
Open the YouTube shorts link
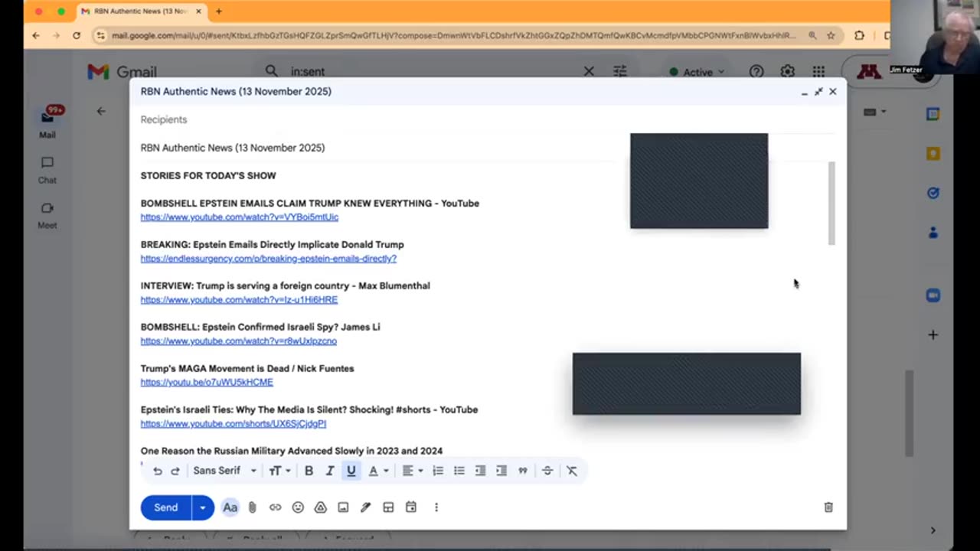[x=234, y=424]
